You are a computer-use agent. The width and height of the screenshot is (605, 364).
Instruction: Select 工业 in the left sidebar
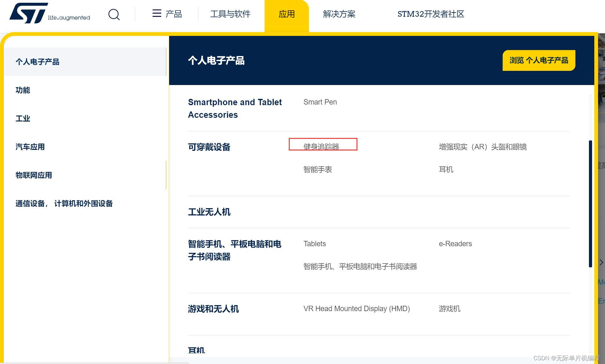[23, 118]
